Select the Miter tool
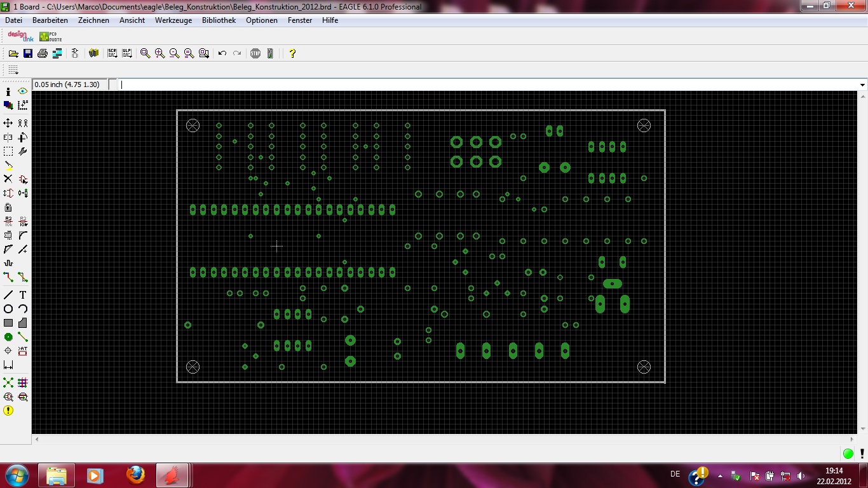 (x=23, y=235)
